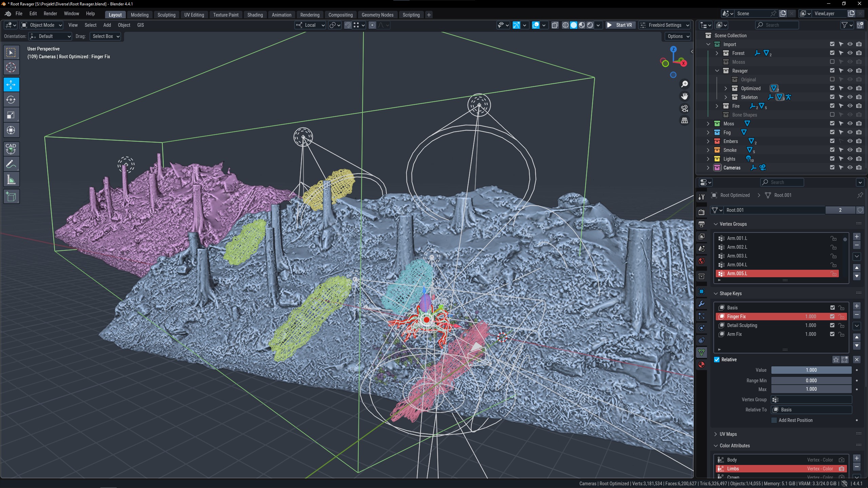Screen dimensions: 868x488
Task: Open the viewport Options dropdown
Action: point(677,36)
